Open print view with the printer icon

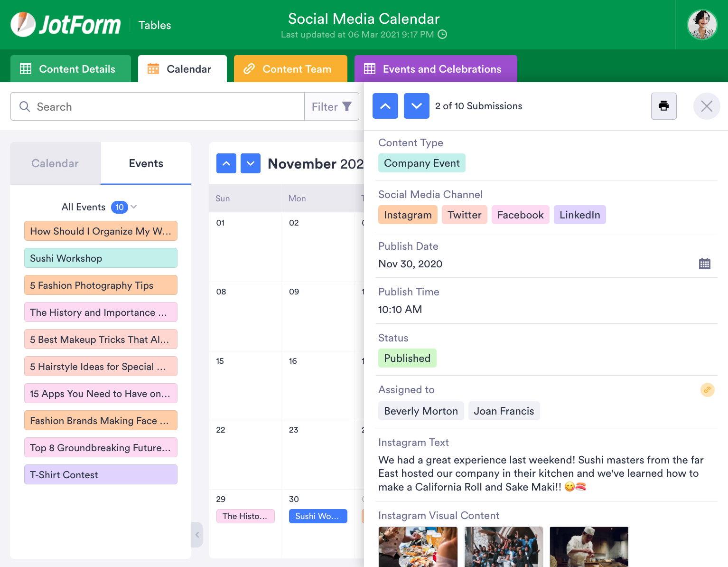click(x=663, y=106)
